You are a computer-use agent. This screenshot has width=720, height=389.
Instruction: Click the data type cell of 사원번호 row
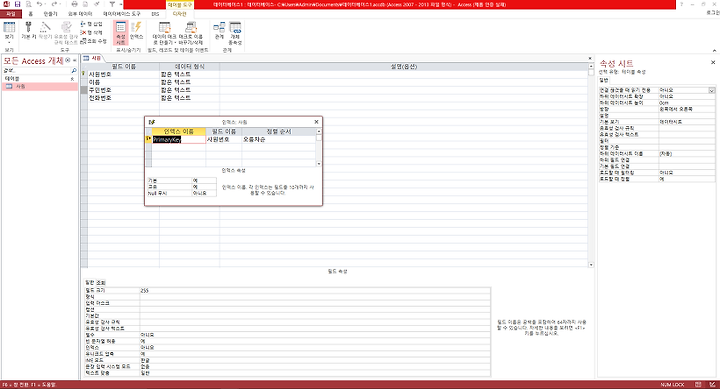[189, 74]
